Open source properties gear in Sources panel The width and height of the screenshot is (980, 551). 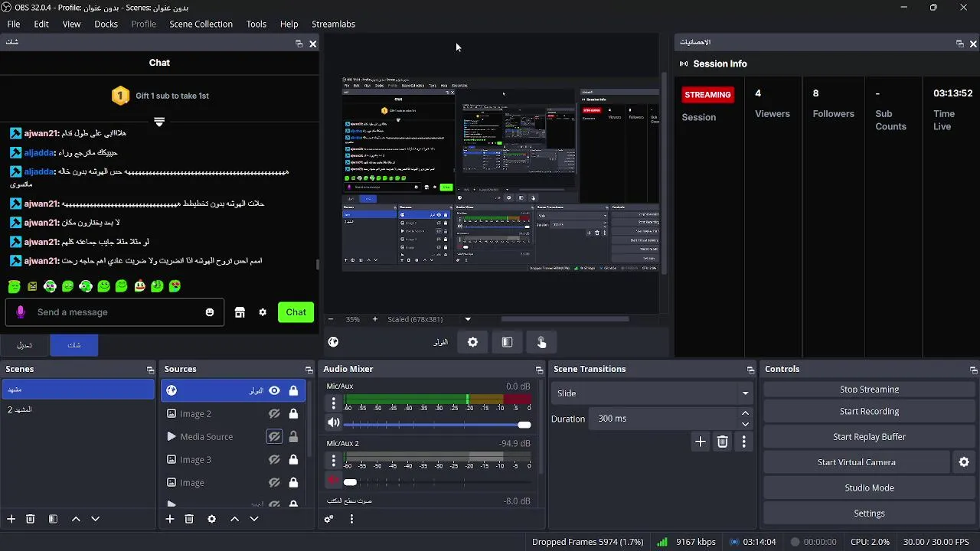click(x=212, y=519)
